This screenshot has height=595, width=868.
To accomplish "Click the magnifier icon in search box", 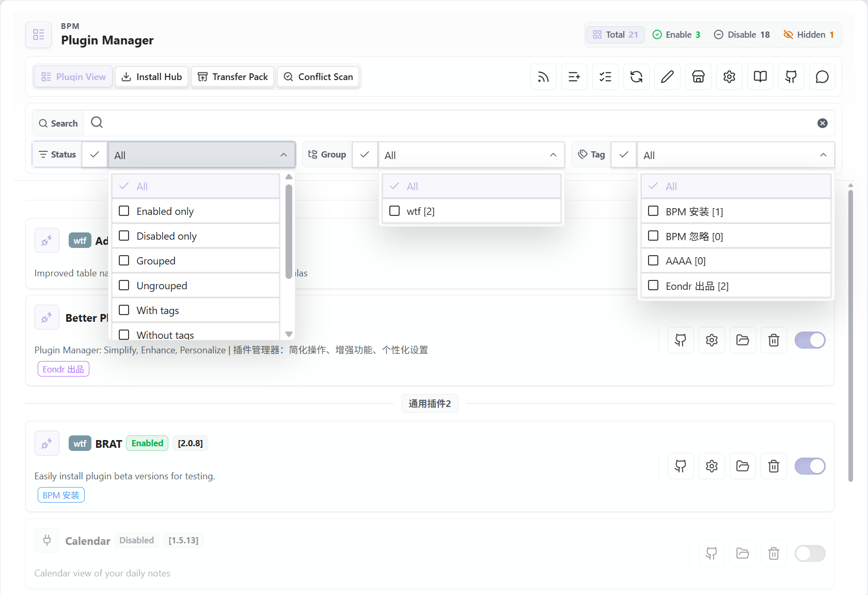I will tap(97, 122).
